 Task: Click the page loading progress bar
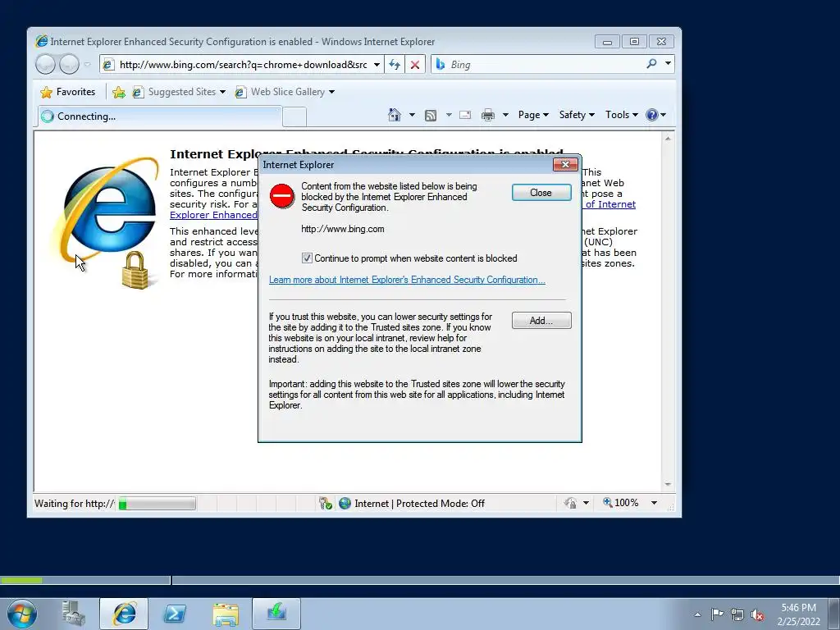click(157, 504)
